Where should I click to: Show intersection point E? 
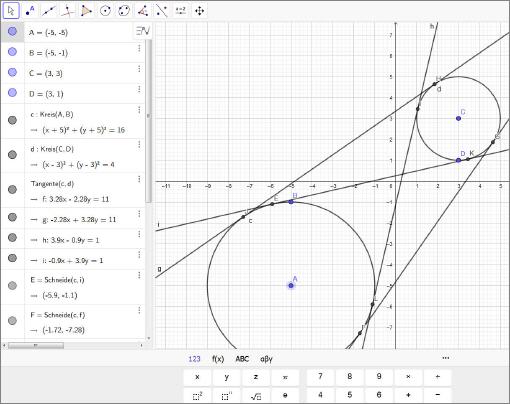(x=12, y=286)
